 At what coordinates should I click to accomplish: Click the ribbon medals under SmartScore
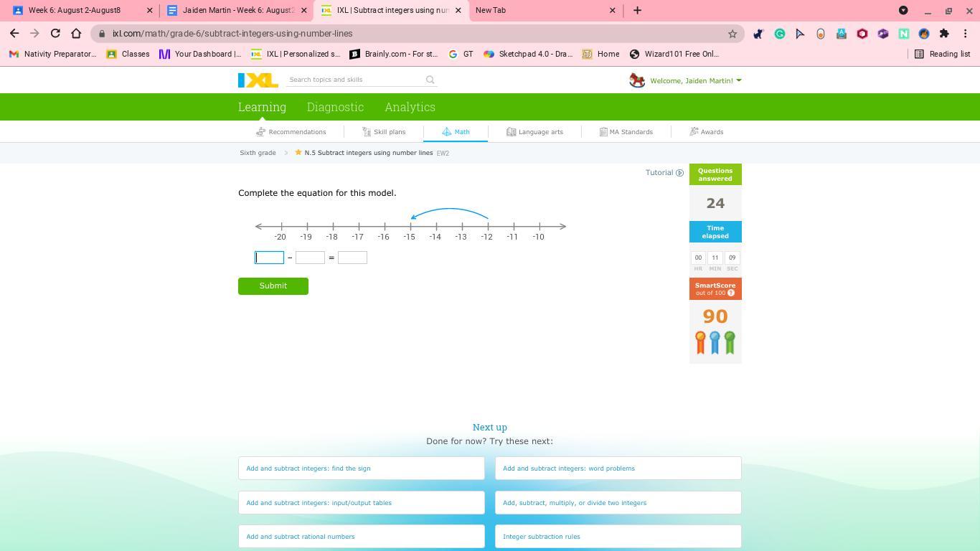715,342
